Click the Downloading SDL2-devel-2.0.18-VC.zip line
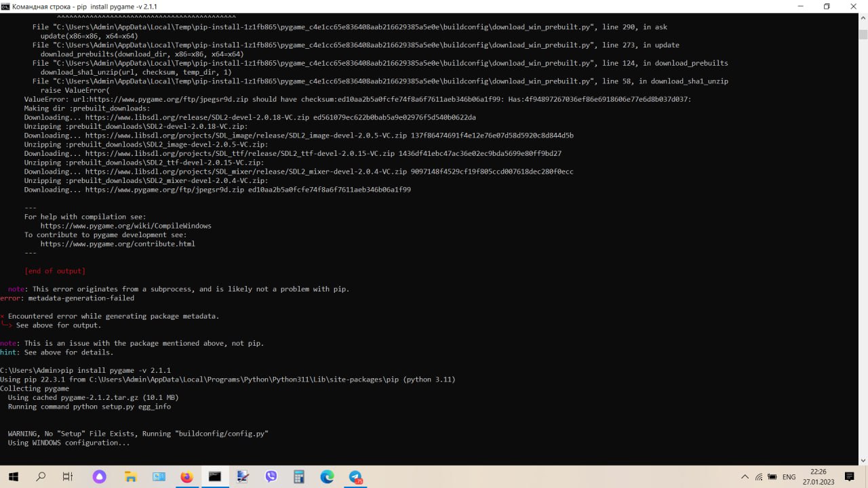This screenshot has width=868, height=488. click(250, 117)
